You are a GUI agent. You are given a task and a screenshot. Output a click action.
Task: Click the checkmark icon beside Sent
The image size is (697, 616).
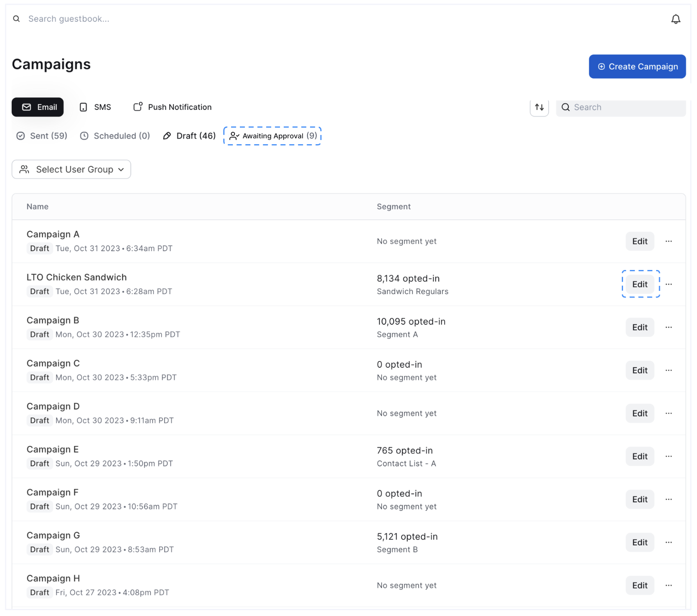click(x=20, y=136)
